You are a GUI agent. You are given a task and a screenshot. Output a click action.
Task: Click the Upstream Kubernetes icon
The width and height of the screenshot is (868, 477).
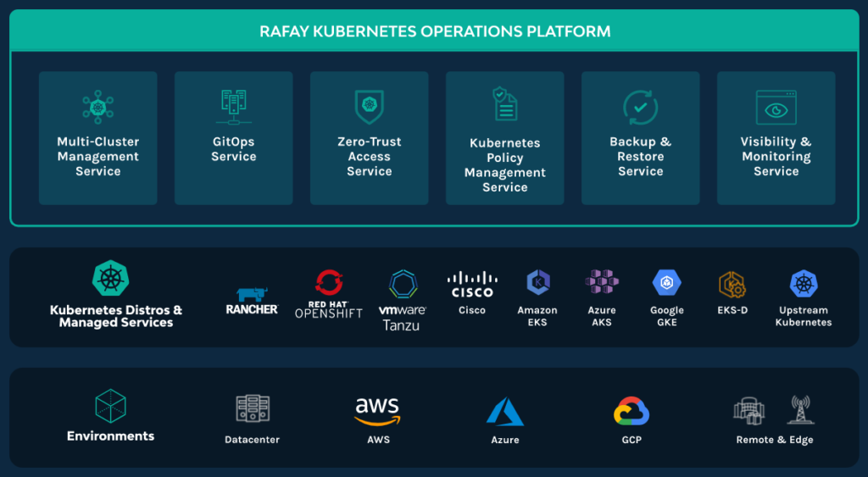pos(804,283)
